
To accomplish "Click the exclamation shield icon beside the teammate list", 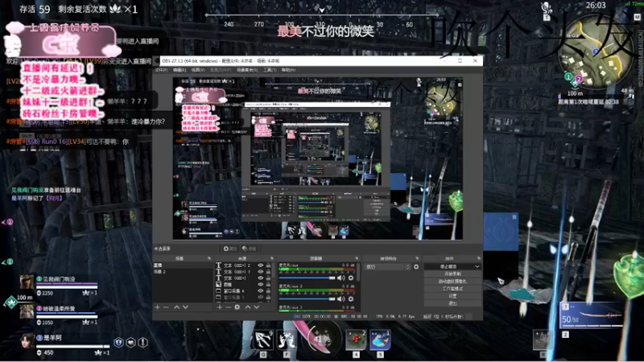I will [x=143, y=343].
